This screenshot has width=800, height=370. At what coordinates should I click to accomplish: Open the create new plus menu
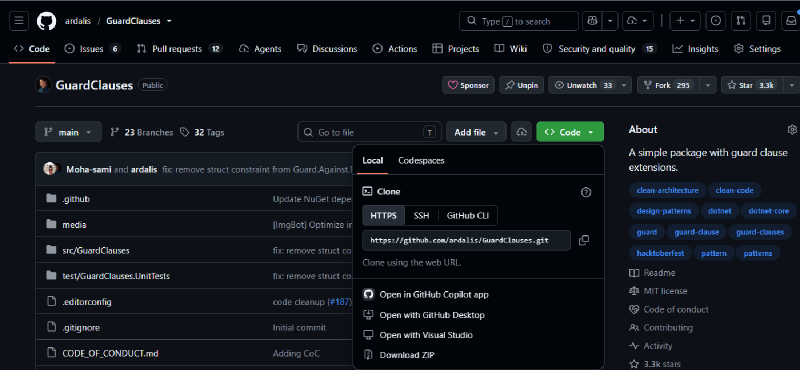685,21
